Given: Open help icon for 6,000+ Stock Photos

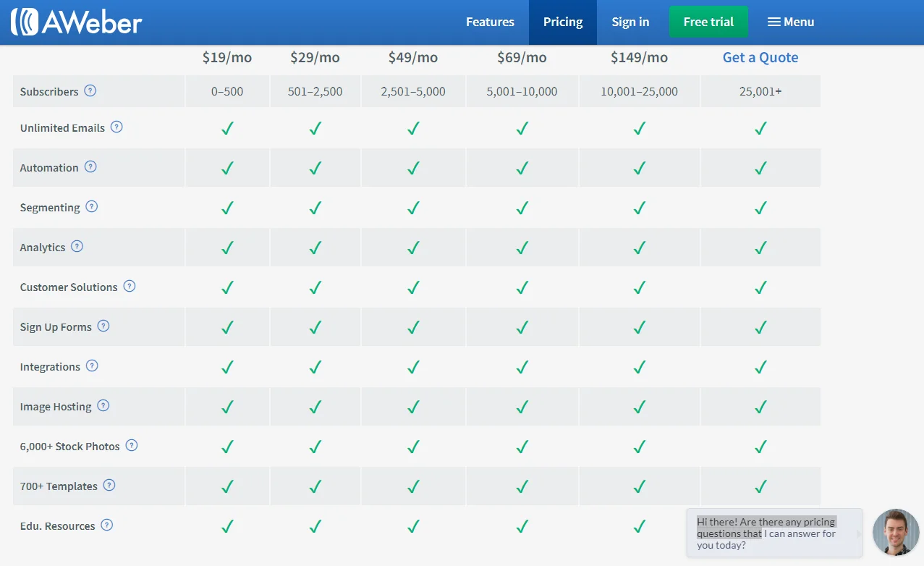Looking at the screenshot, I should (x=132, y=446).
